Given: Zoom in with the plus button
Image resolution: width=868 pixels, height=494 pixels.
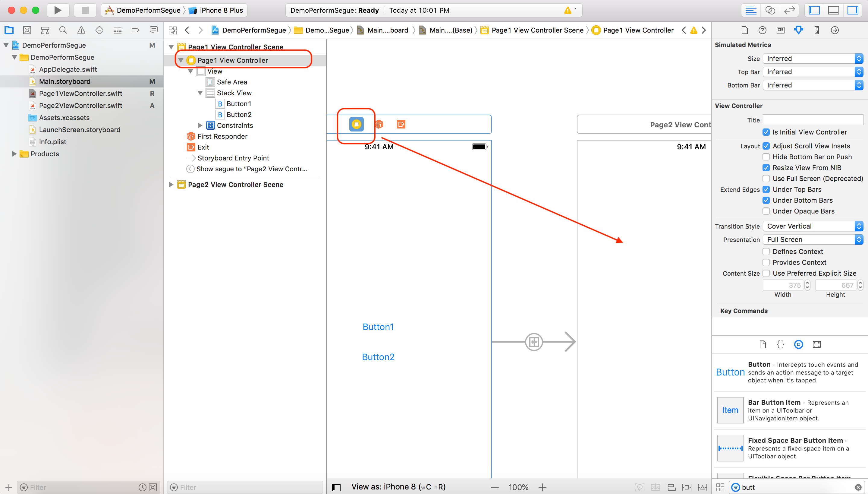Looking at the screenshot, I should [542, 487].
